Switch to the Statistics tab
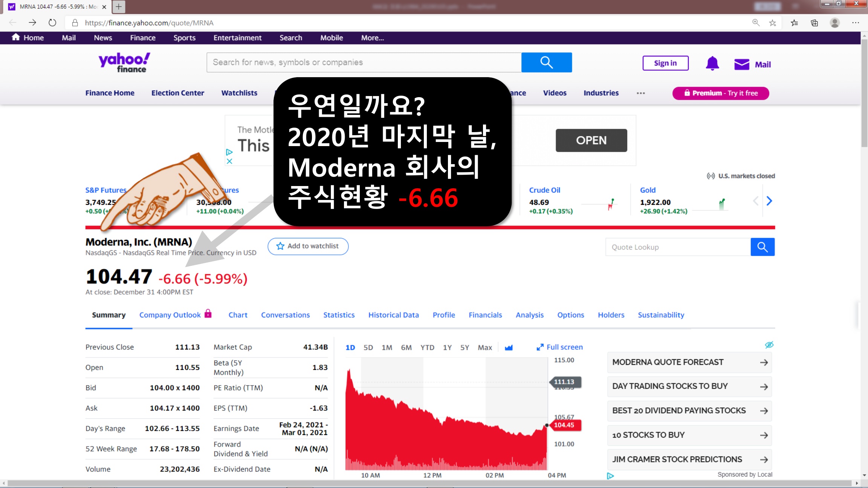 (x=339, y=315)
